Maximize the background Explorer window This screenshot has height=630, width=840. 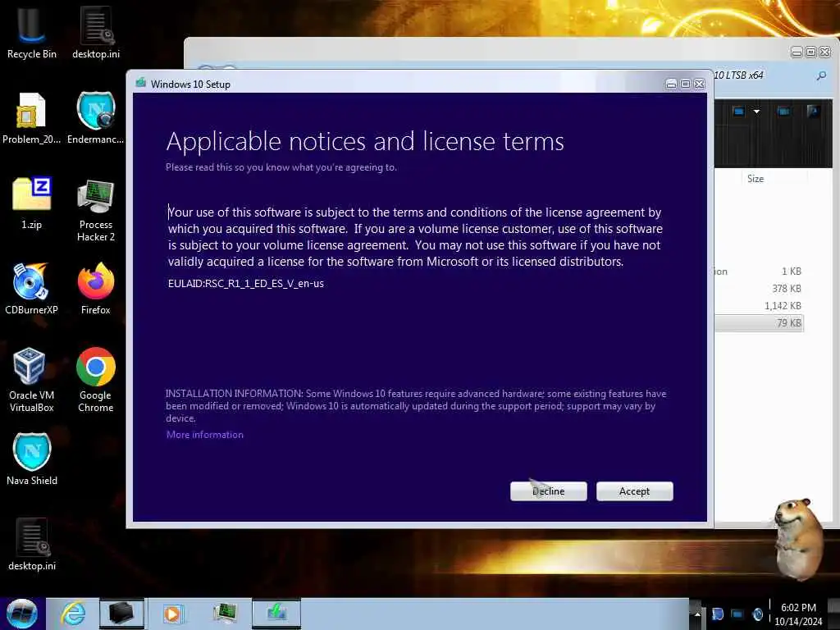pos(810,52)
